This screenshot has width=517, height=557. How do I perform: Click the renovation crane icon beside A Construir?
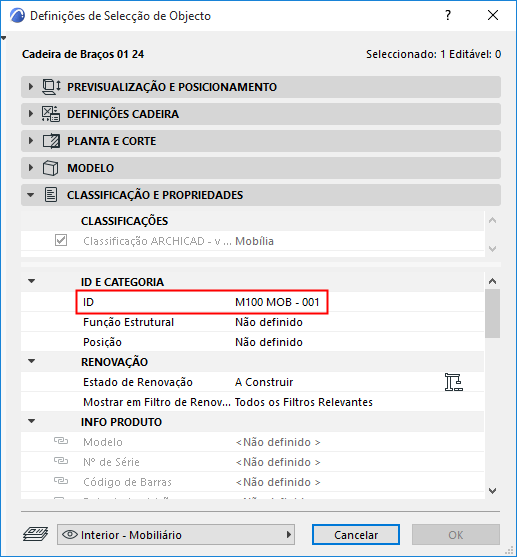tap(454, 382)
